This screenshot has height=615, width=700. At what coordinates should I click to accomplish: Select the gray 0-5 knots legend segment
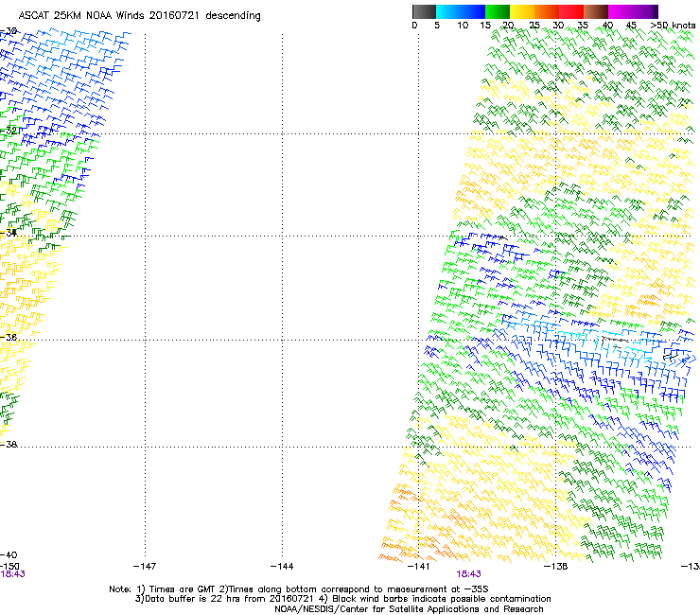coord(424,11)
